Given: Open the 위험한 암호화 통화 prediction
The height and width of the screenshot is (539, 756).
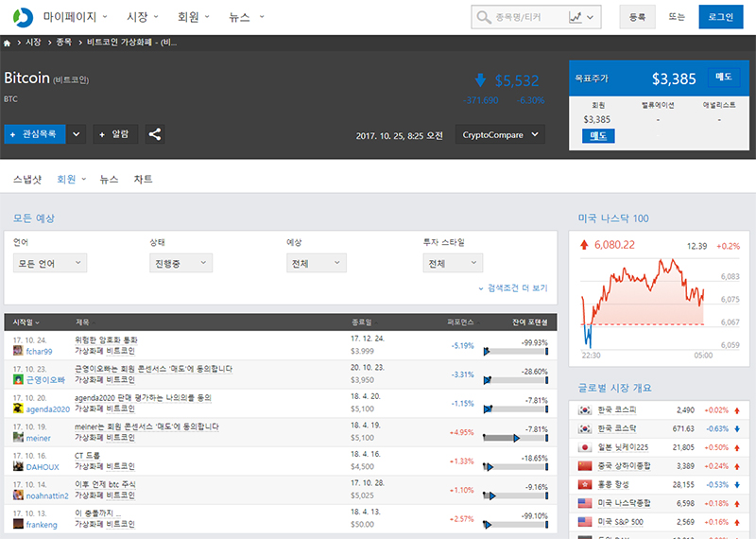Looking at the screenshot, I should click(x=106, y=339).
